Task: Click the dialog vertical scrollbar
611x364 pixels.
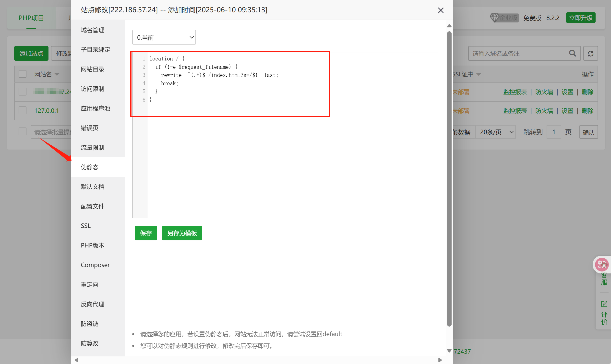Action: click(449, 179)
